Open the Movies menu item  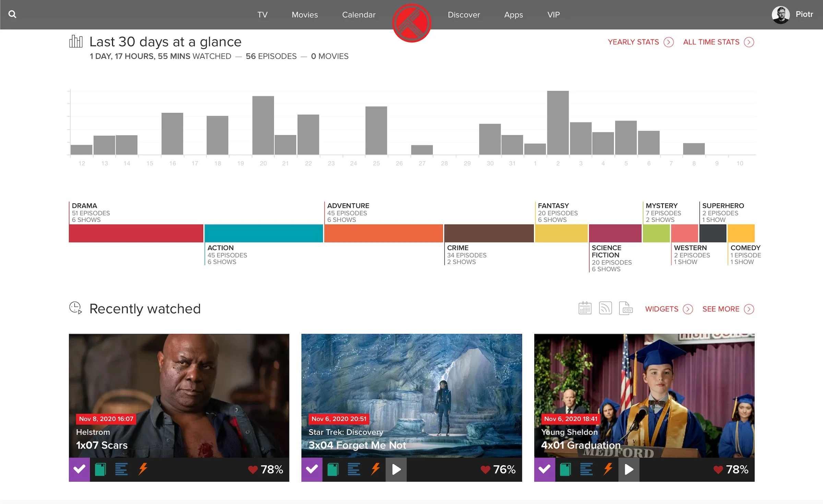point(305,15)
